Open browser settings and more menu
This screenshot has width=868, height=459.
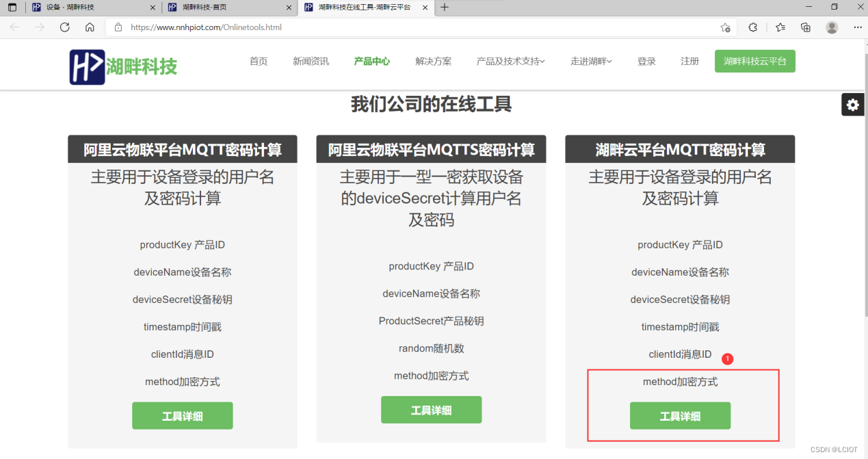point(858,27)
